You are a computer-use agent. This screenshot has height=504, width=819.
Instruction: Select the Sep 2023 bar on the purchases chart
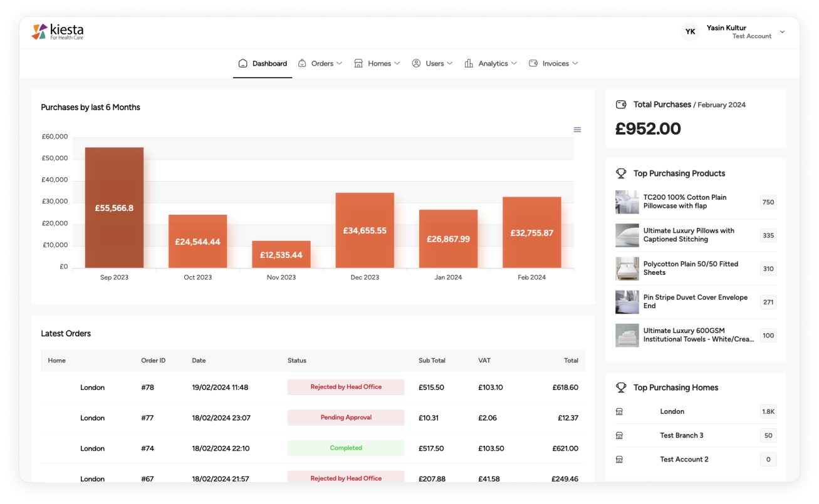tap(113, 207)
